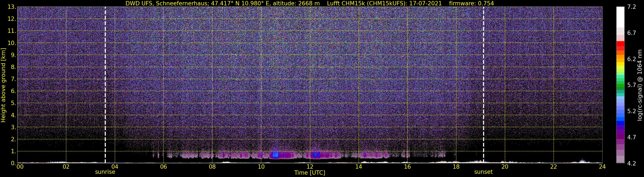Click the "14" tick label on the time axis
The image size is (644, 177).
pos(358,167)
